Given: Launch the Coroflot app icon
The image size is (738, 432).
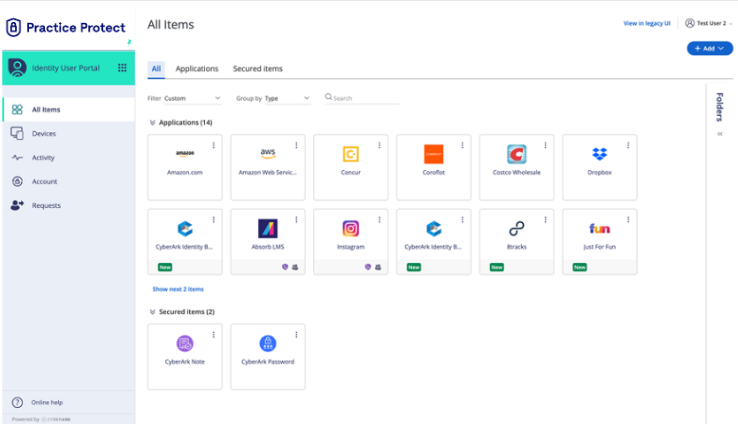Looking at the screenshot, I should click(433, 154).
